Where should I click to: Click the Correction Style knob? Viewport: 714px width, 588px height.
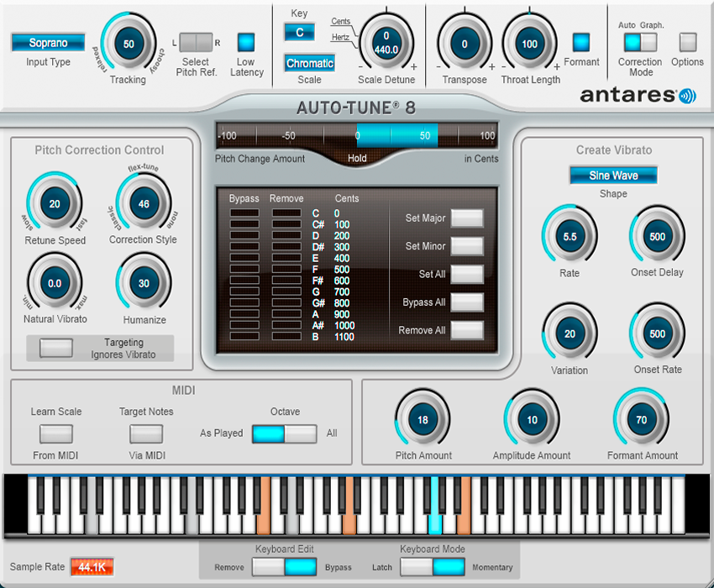tap(144, 203)
